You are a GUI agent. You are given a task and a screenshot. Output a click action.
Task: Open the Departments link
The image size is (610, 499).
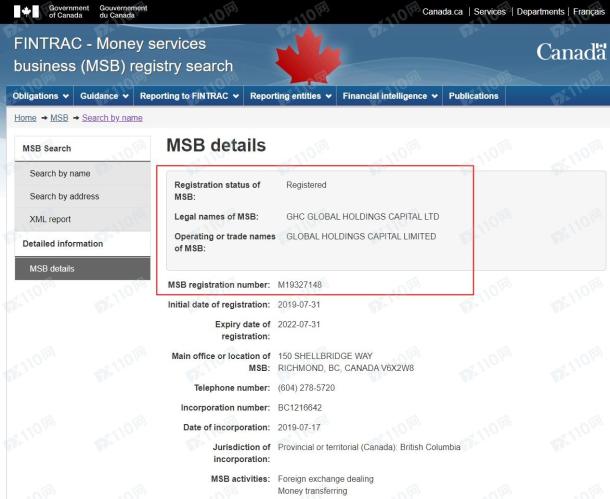tap(540, 12)
